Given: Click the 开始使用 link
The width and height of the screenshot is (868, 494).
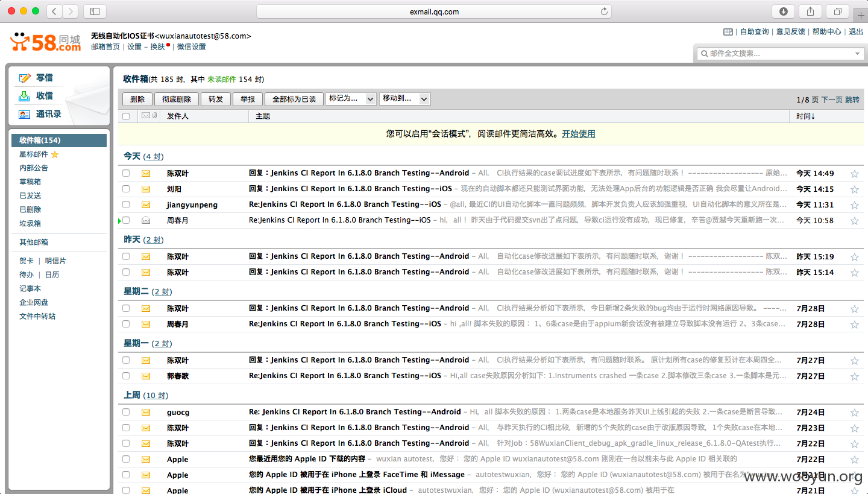Looking at the screenshot, I should pyautogui.click(x=579, y=134).
